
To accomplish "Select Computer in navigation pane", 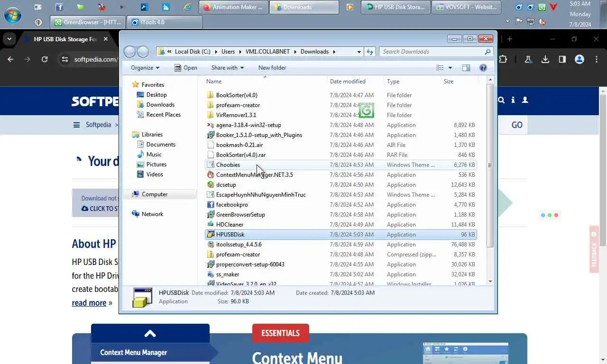I will (x=155, y=194).
